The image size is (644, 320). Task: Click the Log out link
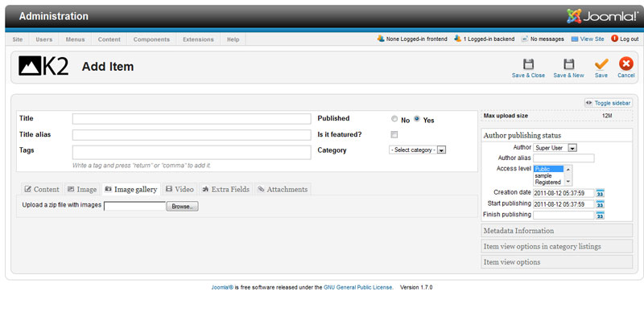pyautogui.click(x=625, y=39)
